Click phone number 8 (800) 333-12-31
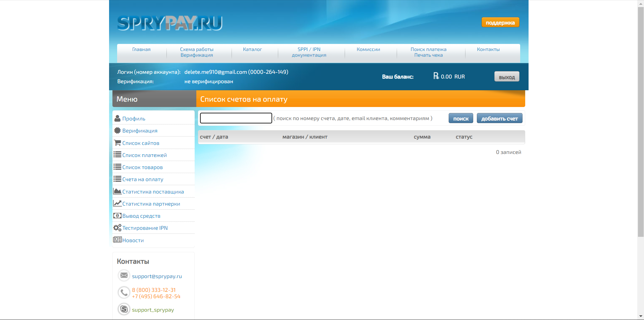This screenshot has height=320, width=644. pos(154,290)
